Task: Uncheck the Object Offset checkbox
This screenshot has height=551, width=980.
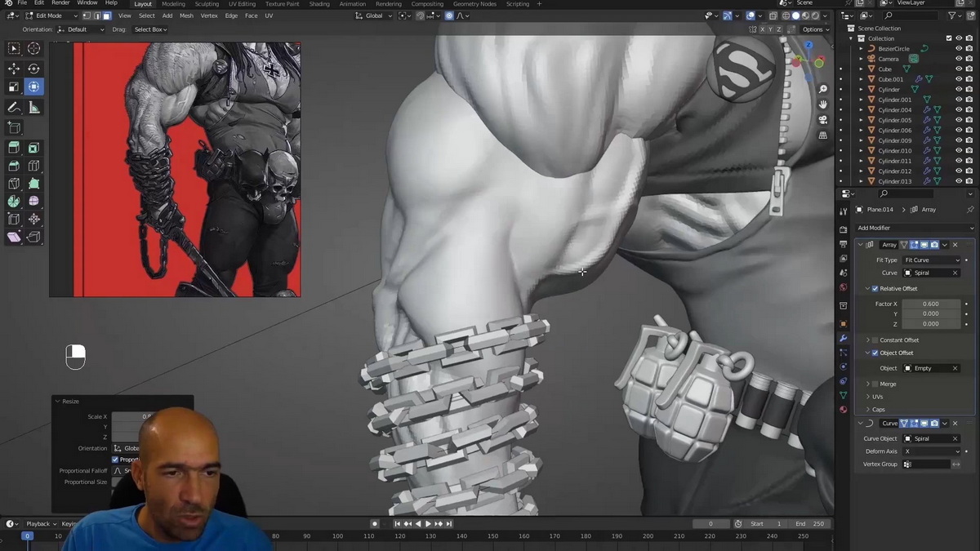Action: coord(875,353)
